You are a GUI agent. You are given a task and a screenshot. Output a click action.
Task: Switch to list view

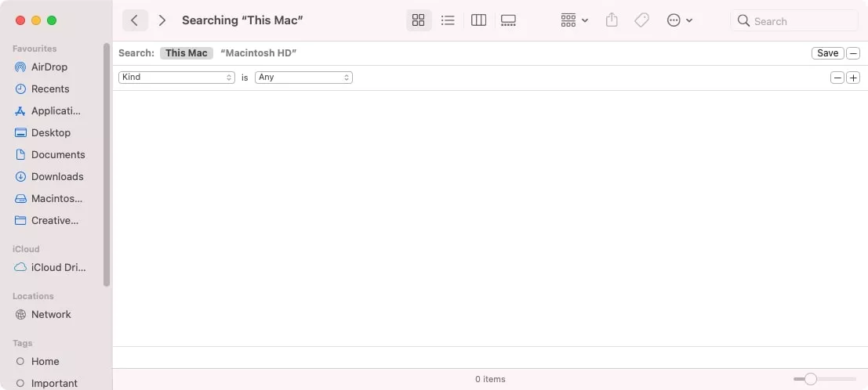coord(448,20)
